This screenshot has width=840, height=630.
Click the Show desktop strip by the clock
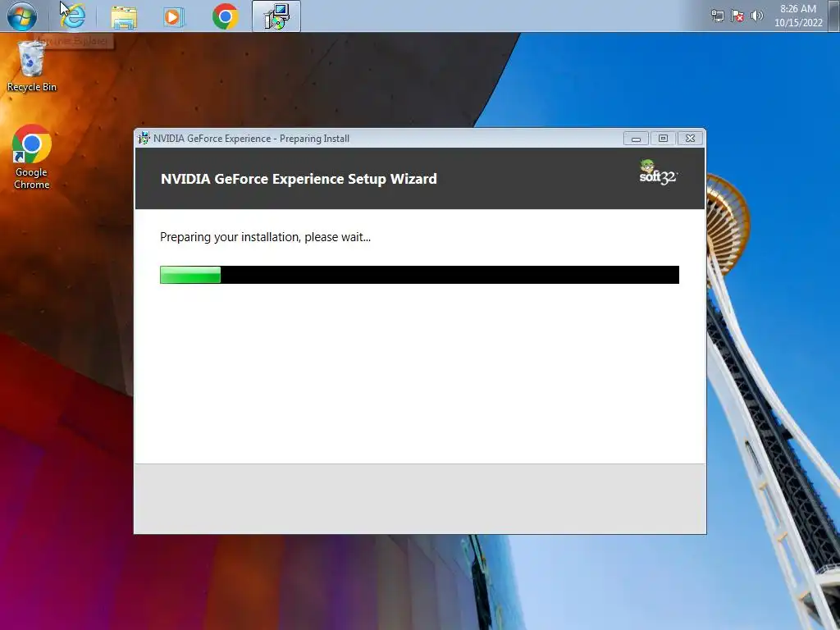click(x=834, y=16)
